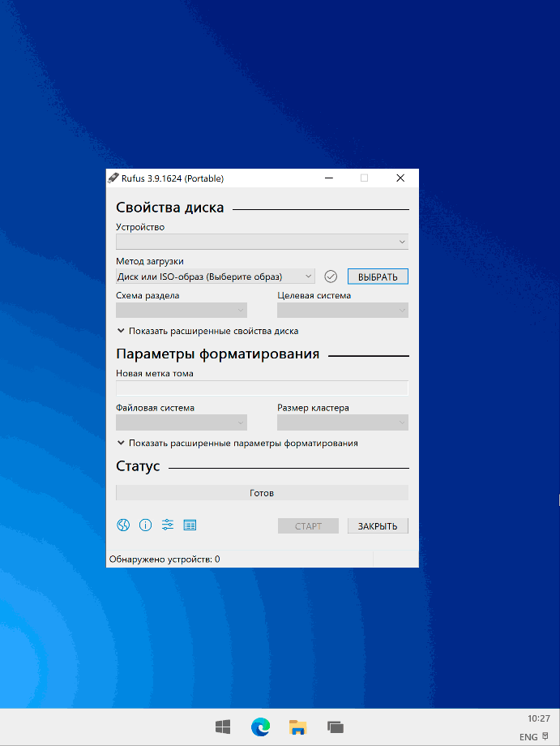Screen dimensions: 560x746
Task: Click the Task View taskbar icon
Action: point(336,727)
